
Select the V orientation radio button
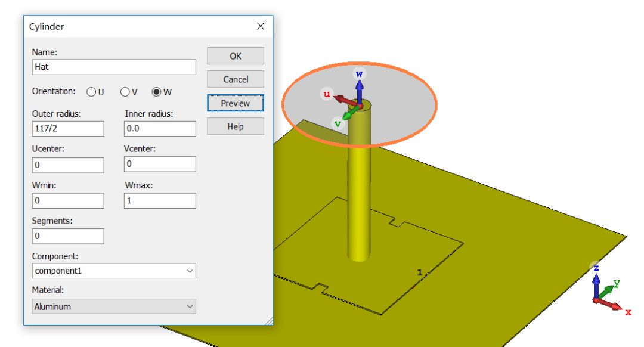125,92
